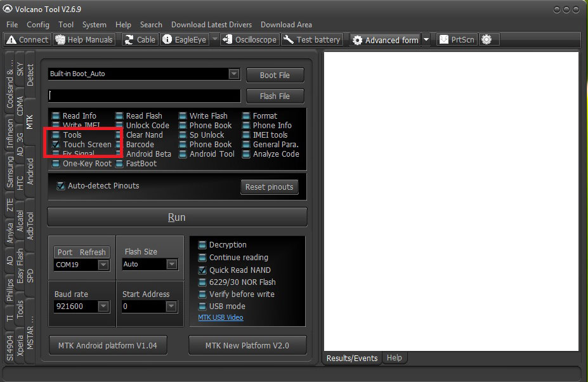Select the FastBoot option
The height and width of the screenshot is (382, 588).
[136, 164]
